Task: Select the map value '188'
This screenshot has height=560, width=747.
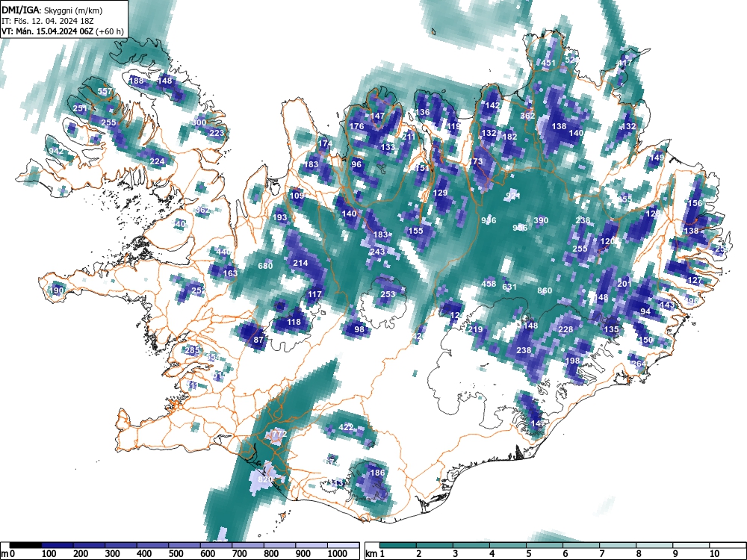Action: [136, 81]
